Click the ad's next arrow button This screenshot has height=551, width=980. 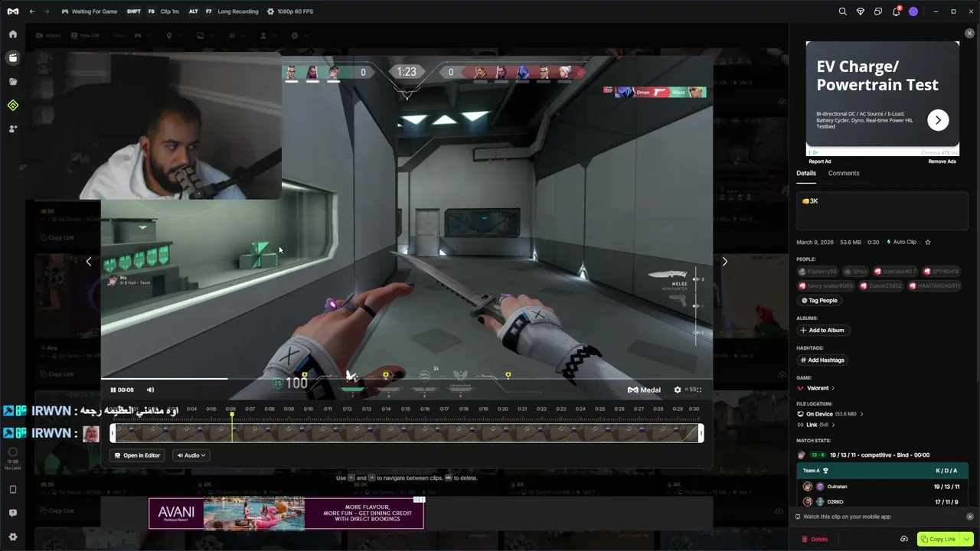pos(938,120)
